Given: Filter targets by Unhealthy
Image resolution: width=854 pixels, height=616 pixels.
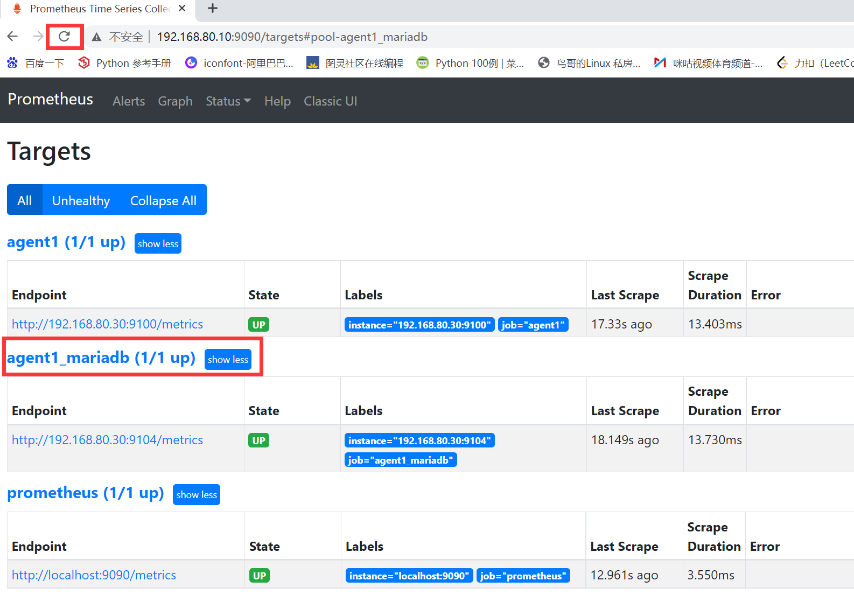Looking at the screenshot, I should pyautogui.click(x=81, y=200).
